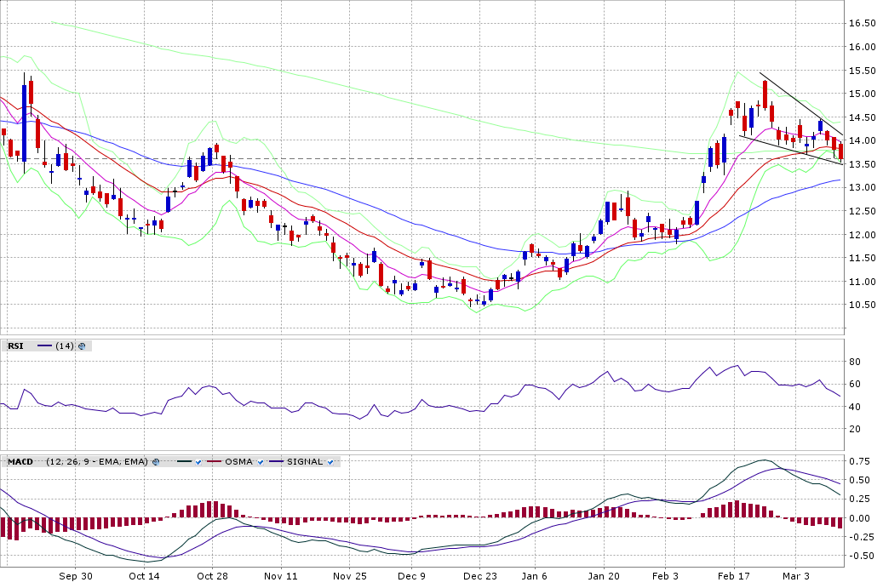Click the 13.50 price axis label
This screenshot has width=883, height=588.
[863, 165]
